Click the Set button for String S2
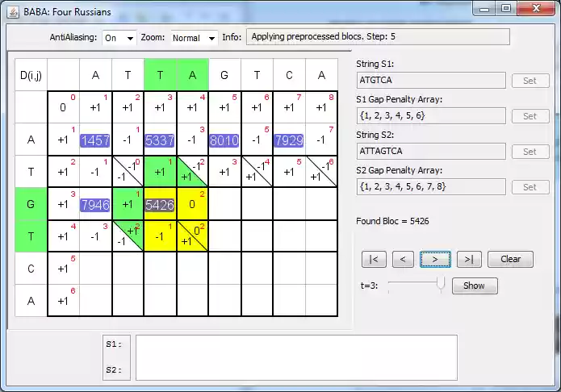This screenshot has width=561, height=392. click(x=530, y=152)
